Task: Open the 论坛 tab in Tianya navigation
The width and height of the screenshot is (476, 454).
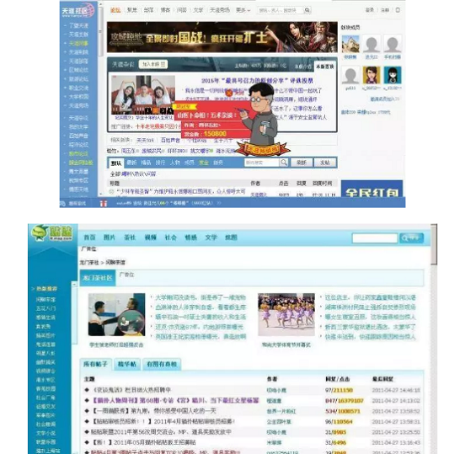Action: point(115,10)
